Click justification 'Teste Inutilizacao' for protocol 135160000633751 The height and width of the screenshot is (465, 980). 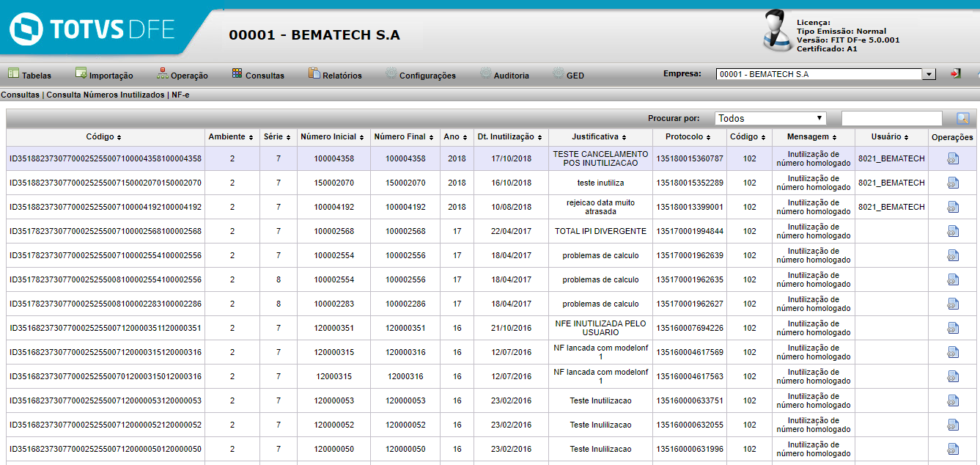pos(601,400)
